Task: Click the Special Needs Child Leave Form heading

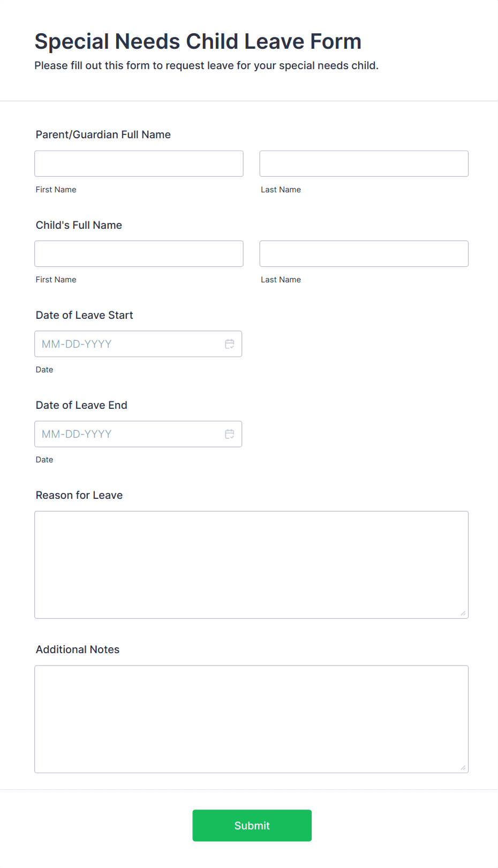Action: 198,41
